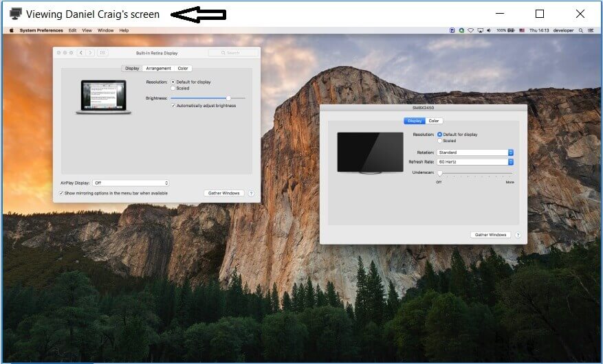603x364 pixels.
Task: Click minimize dot of Built-in Retina Display window
Action: 65,53
